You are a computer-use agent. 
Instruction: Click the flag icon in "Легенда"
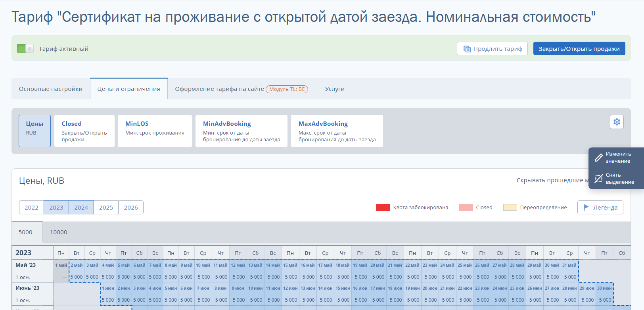tap(586, 207)
